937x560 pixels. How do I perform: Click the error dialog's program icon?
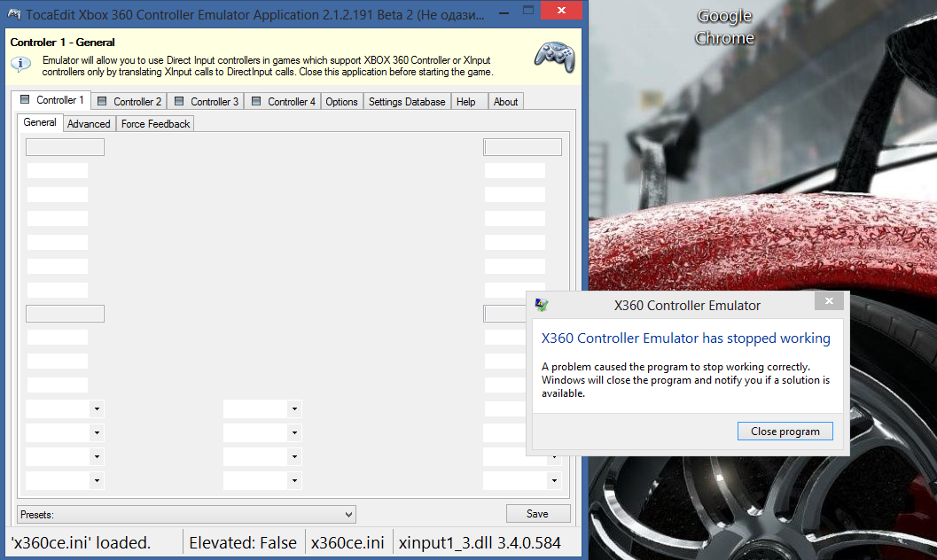542,305
